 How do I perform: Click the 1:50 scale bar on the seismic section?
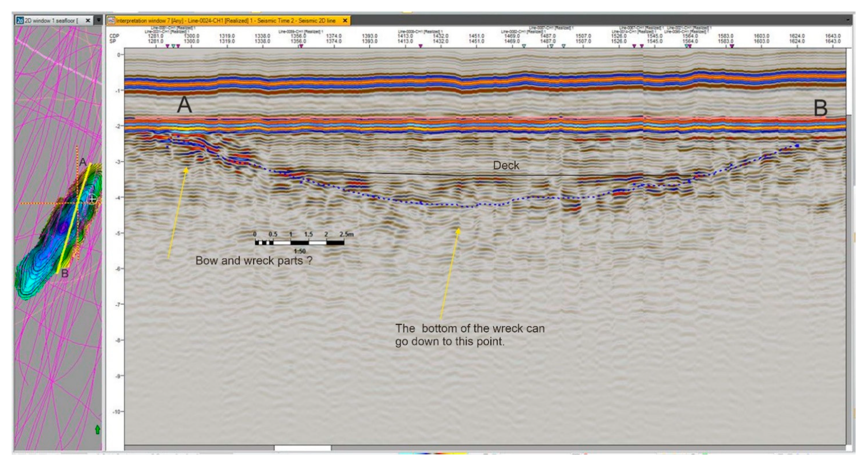pyautogui.click(x=299, y=242)
